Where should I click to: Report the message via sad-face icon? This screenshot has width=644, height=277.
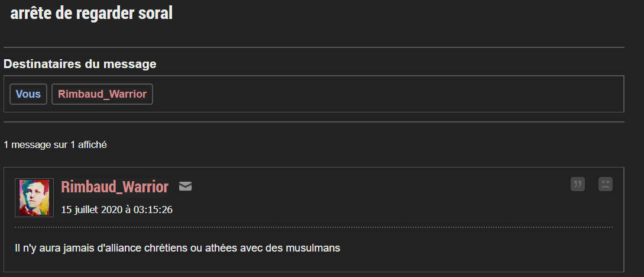[605, 184]
